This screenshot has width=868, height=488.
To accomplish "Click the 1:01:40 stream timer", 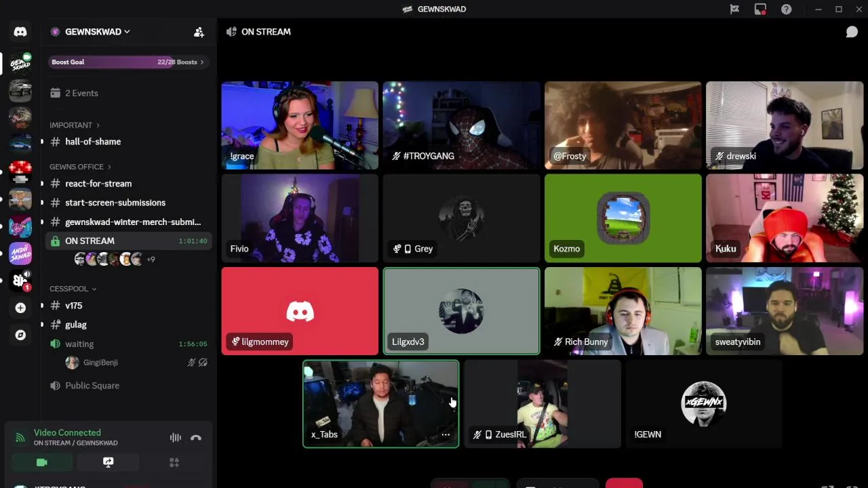I will (x=193, y=241).
